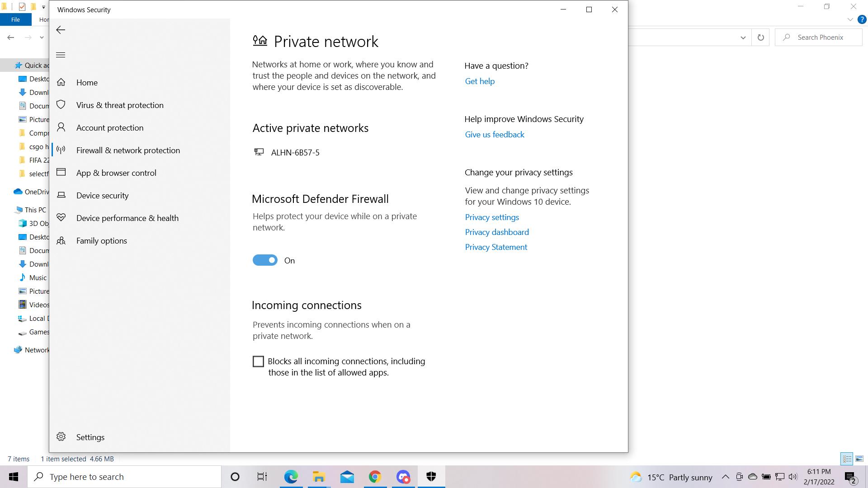Expand the address bar history dropdown
The height and width of the screenshot is (488, 868).
tap(743, 38)
